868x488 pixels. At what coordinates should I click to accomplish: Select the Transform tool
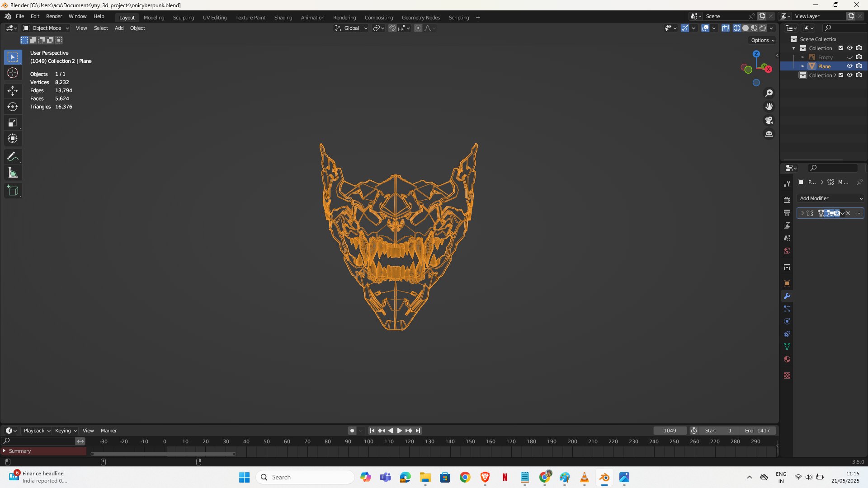[13, 138]
